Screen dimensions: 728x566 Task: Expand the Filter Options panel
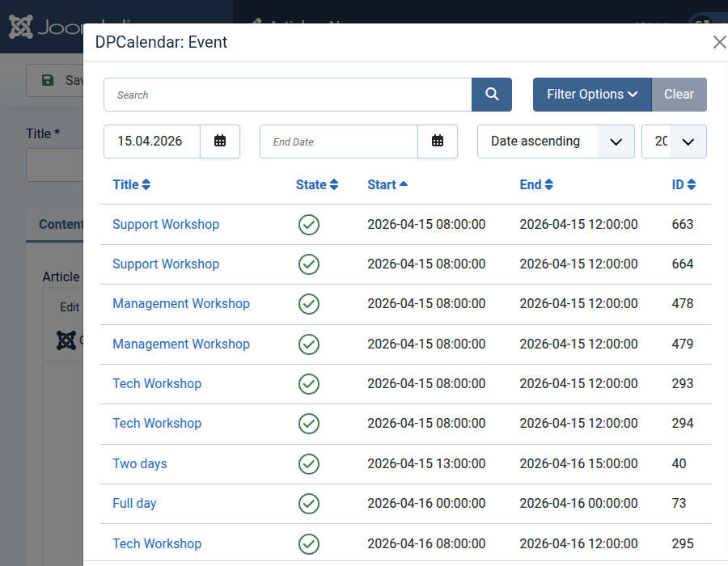tap(591, 95)
